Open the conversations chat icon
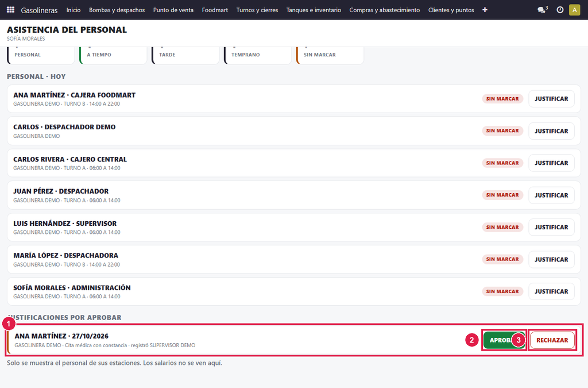The image size is (588, 388). tap(542, 10)
